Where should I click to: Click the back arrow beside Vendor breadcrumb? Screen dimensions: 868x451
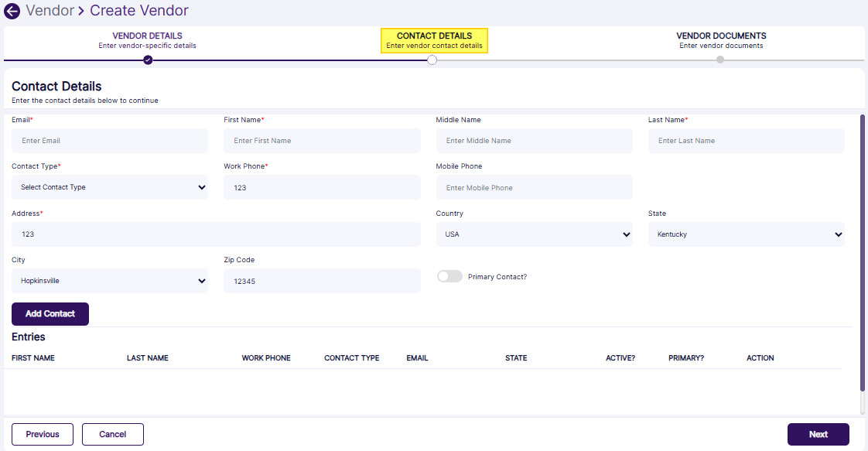pyautogui.click(x=12, y=11)
